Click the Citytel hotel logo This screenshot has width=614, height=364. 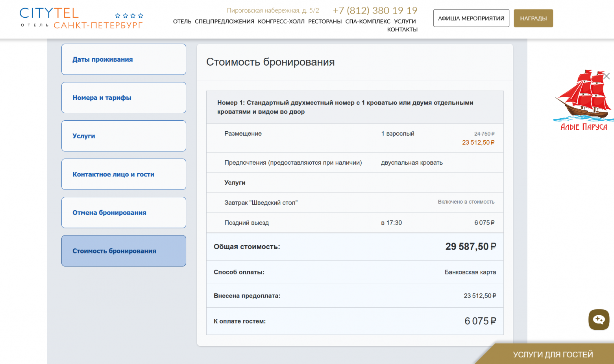pos(81,18)
